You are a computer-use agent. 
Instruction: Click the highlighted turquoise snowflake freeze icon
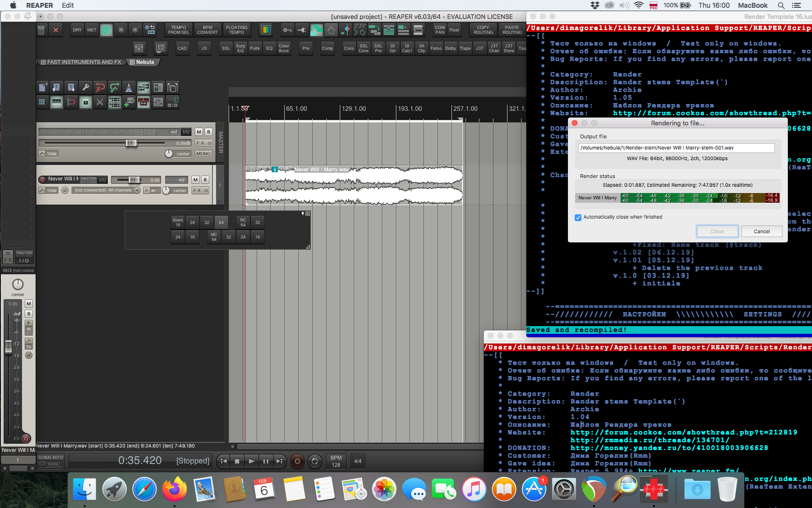[106, 30]
